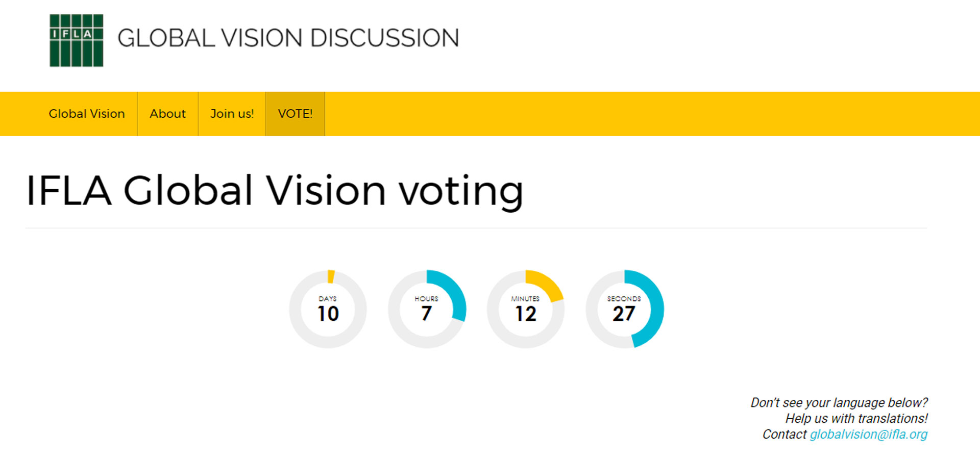Image resolution: width=980 pixels, height=459 pixels.
Task: Open the globalvision@ifla.org email link
Action: point(868,435)
